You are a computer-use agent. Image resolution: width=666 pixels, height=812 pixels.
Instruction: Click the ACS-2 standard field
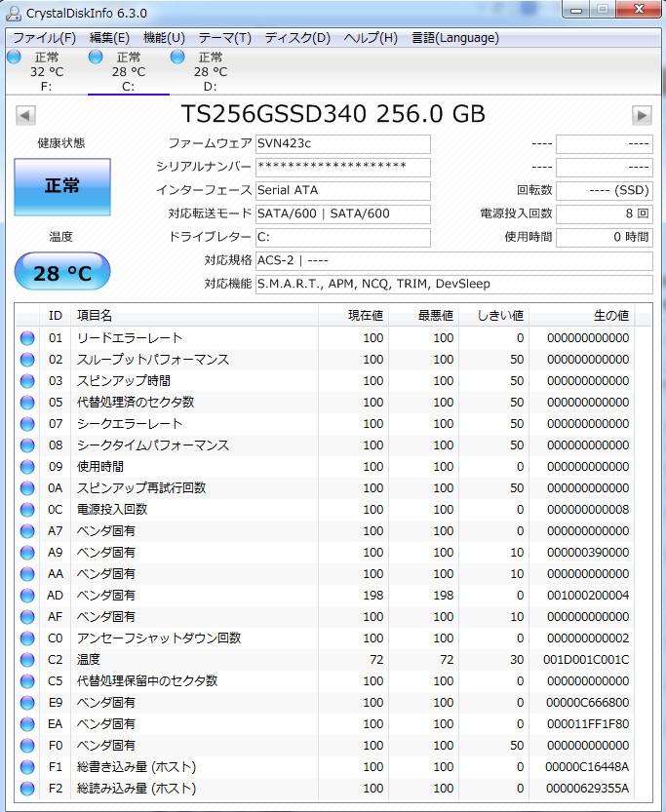coord(454,260)
